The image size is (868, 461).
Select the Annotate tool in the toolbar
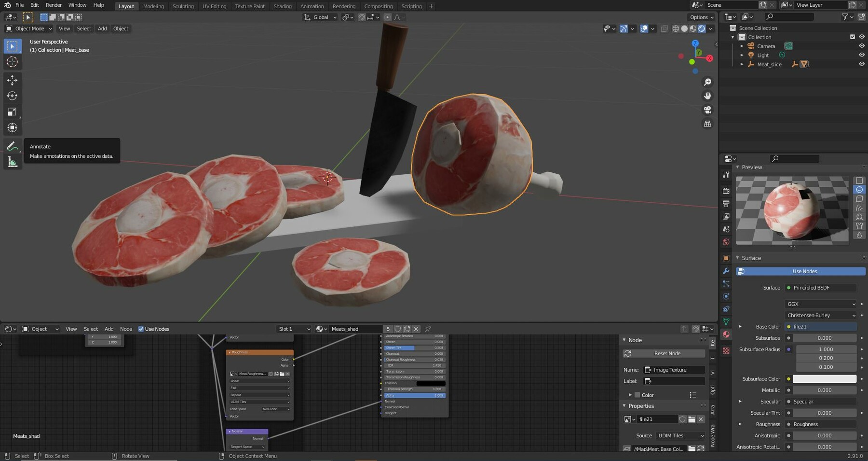point(12,146)
